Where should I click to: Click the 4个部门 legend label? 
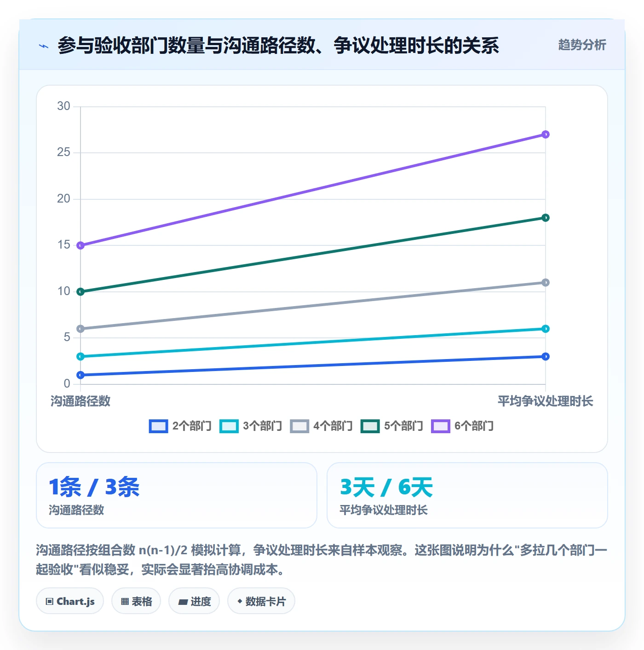click(x=333, y=426)
